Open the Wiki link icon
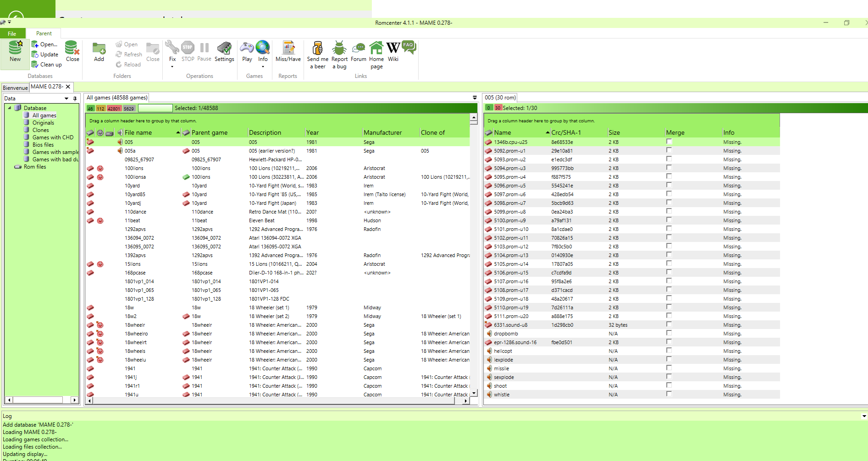The image size is (868, 461). (393, 48)
